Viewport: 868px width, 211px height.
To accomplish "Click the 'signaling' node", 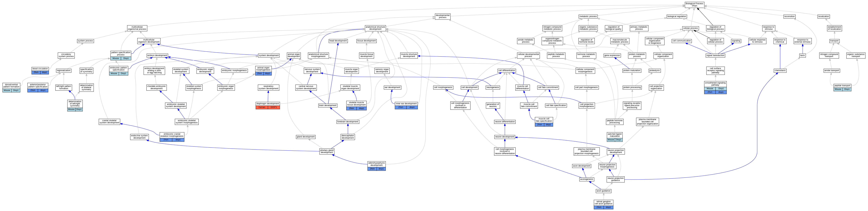I will [x=736, y=41].
